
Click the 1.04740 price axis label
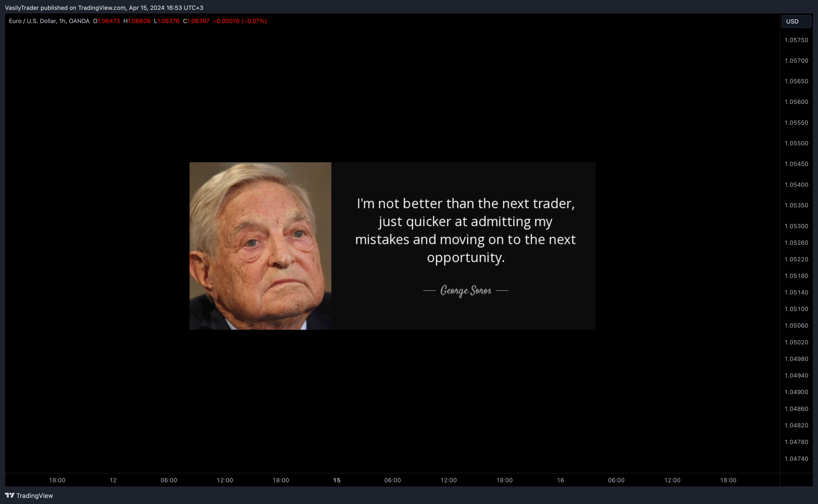pyautogui.click(x=796, y=459)
